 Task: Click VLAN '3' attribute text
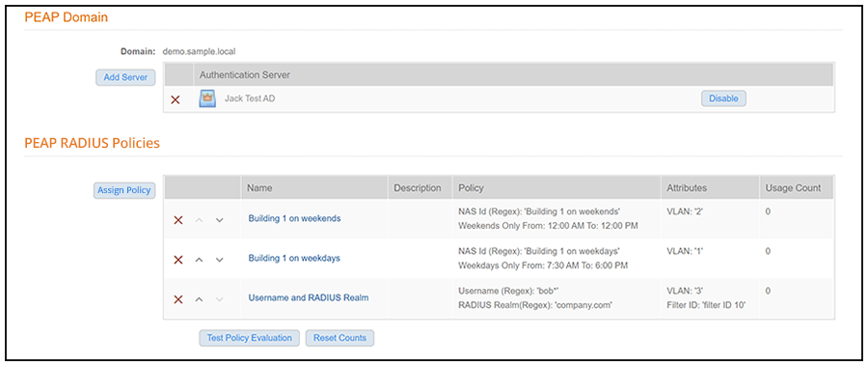[685, 291]
